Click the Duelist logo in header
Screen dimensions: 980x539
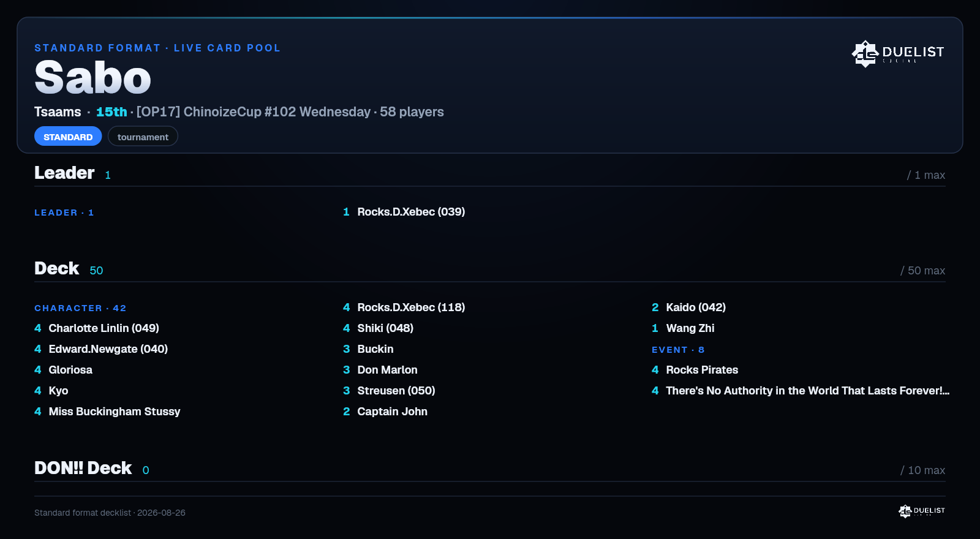pyautogui.click(x=898, y=53)
